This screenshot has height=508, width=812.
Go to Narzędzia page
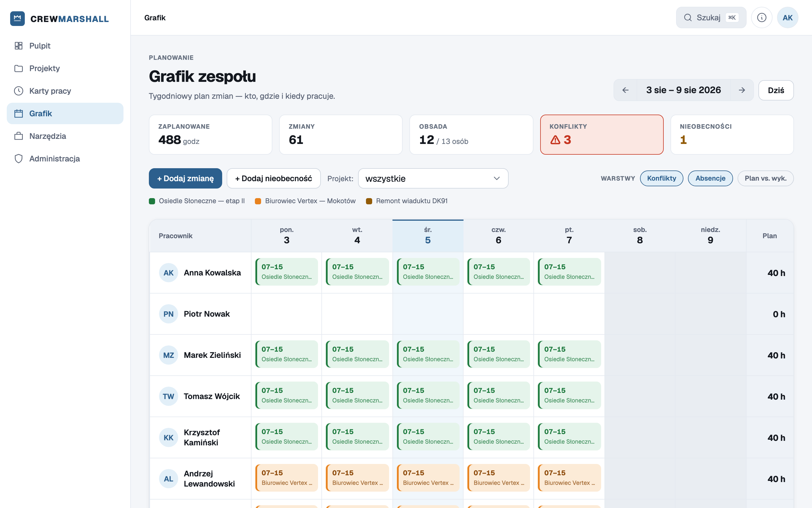point(65,136)
